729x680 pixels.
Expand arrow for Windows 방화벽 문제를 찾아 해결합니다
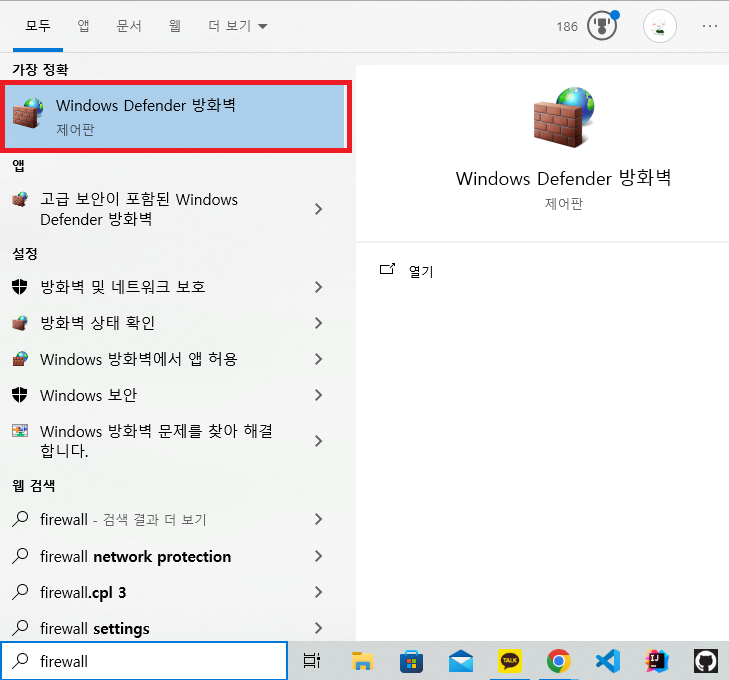click(318, 441)
